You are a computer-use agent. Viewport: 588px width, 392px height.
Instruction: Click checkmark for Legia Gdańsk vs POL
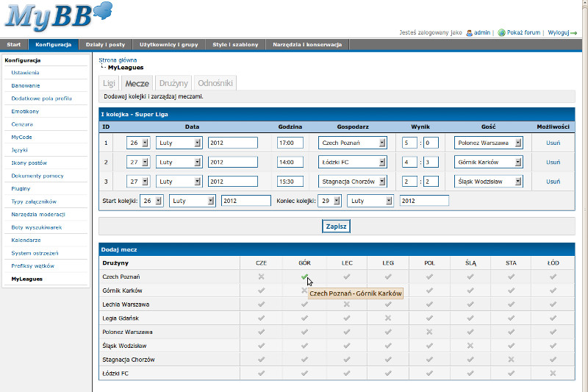point(429,318)
